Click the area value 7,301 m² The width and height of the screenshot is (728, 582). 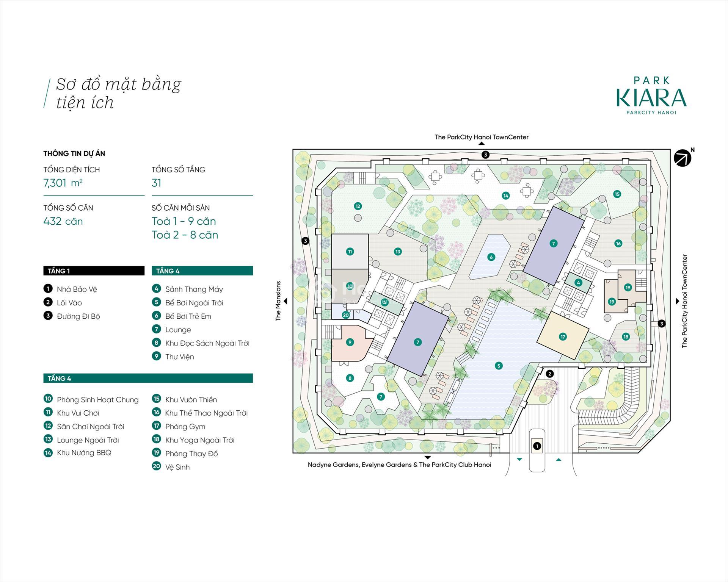click(x=63, y=183)
